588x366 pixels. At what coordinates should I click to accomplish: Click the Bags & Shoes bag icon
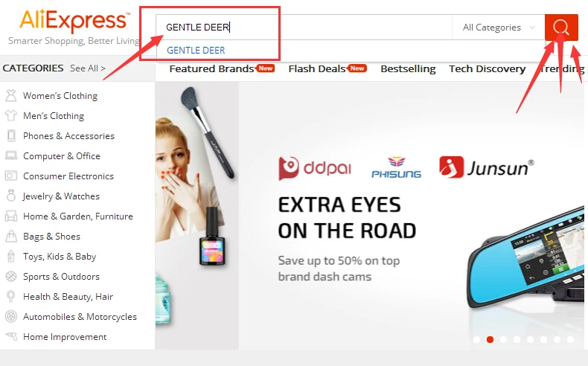[x=11, y=236]
